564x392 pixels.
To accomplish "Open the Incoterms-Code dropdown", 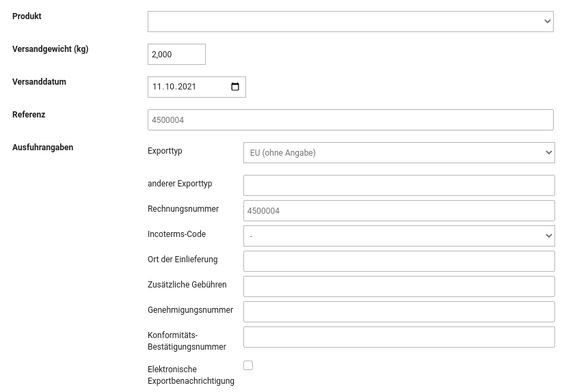I will pos(399,236).
